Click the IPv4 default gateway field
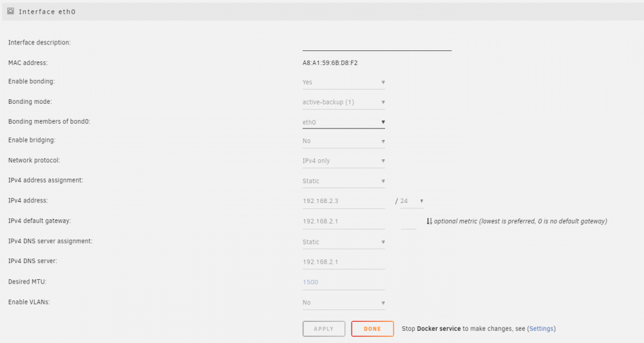This screenshot has width=644, height=343. tap(344, 221)
